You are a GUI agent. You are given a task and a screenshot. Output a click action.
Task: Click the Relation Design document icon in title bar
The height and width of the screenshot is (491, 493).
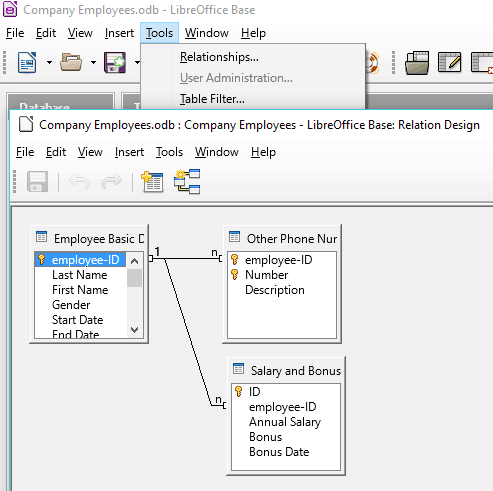pyautogui.click(x=26, y=124)
